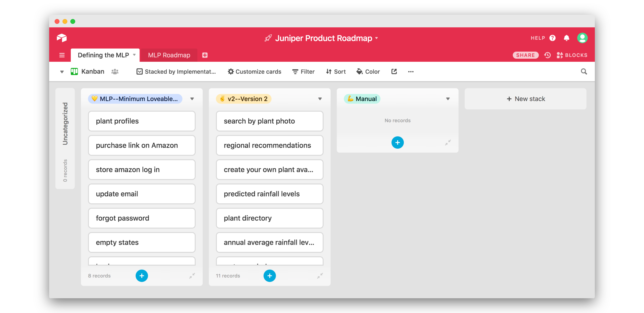Open the search by plant photo card
Screen dimensions: 644x313
269,121
